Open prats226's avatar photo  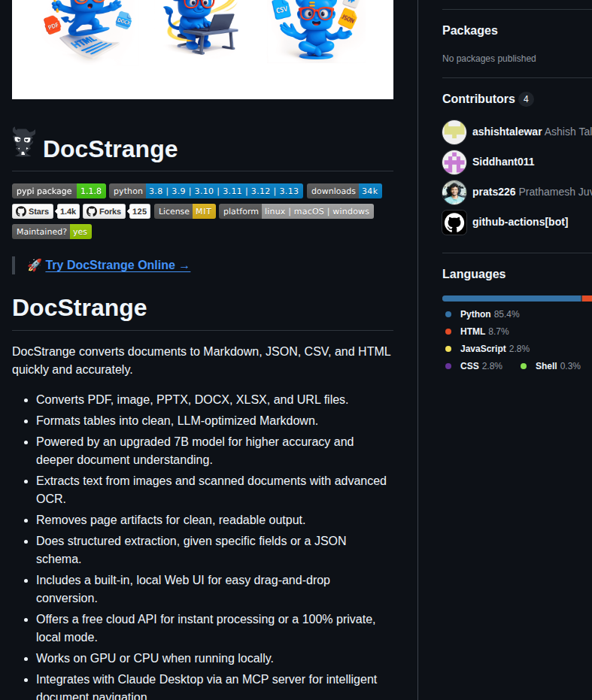[454, 192]
